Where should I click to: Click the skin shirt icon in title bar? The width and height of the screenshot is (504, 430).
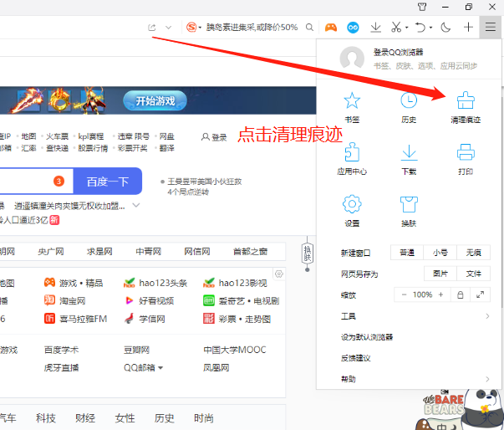pyautogui.click(x=422, y=7)
